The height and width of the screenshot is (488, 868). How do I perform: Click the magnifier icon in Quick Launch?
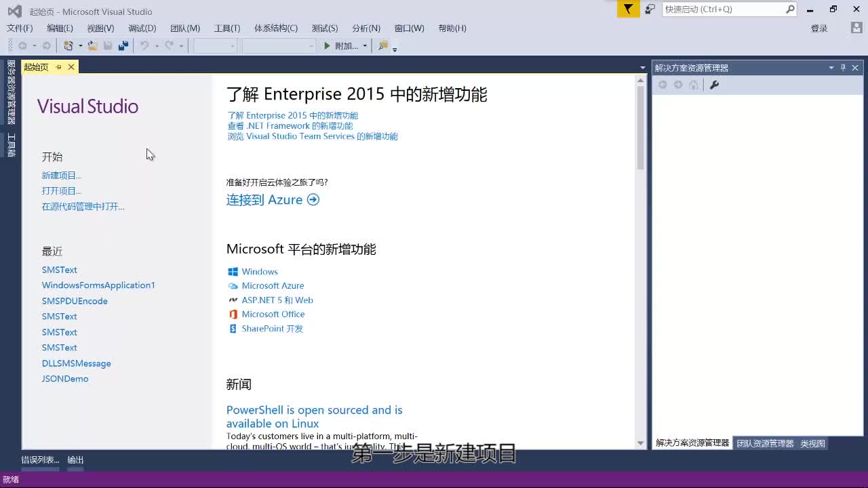790,9
